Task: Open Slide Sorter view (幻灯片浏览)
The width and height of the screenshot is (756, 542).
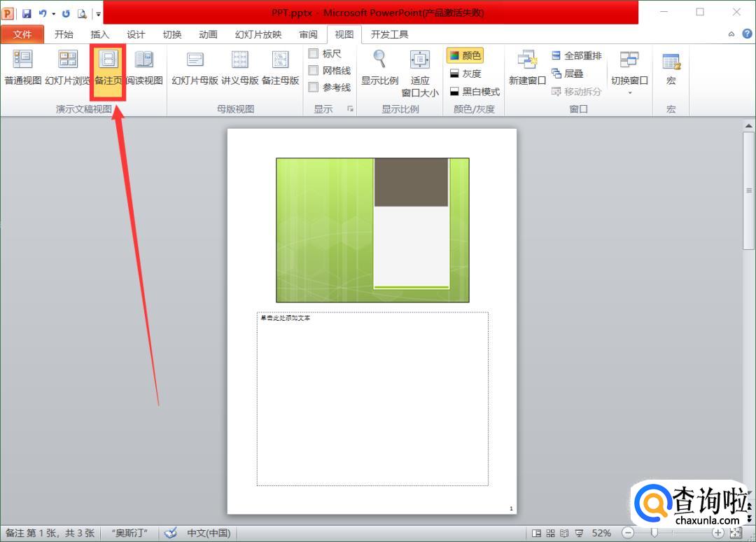Action: point(67,68)
